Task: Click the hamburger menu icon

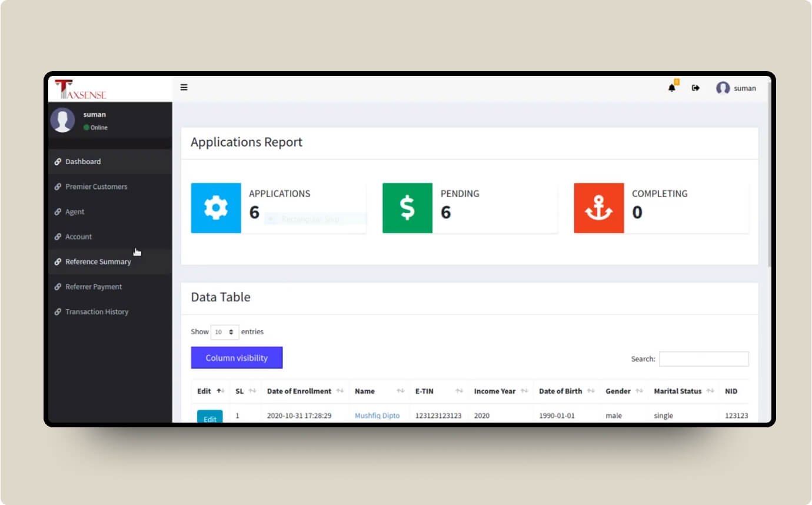Action: point(184,88)
